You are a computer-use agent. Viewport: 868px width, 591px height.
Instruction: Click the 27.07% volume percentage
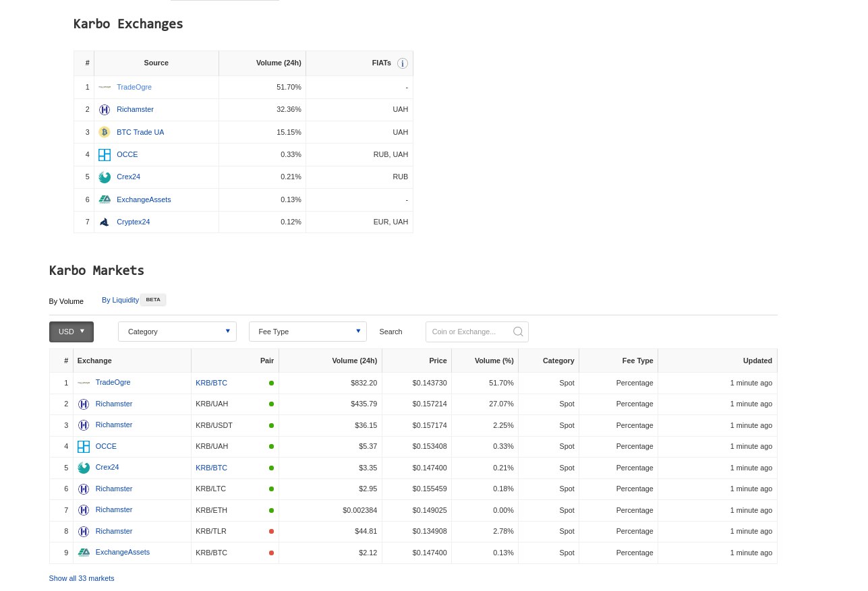(x=501, y=404)
